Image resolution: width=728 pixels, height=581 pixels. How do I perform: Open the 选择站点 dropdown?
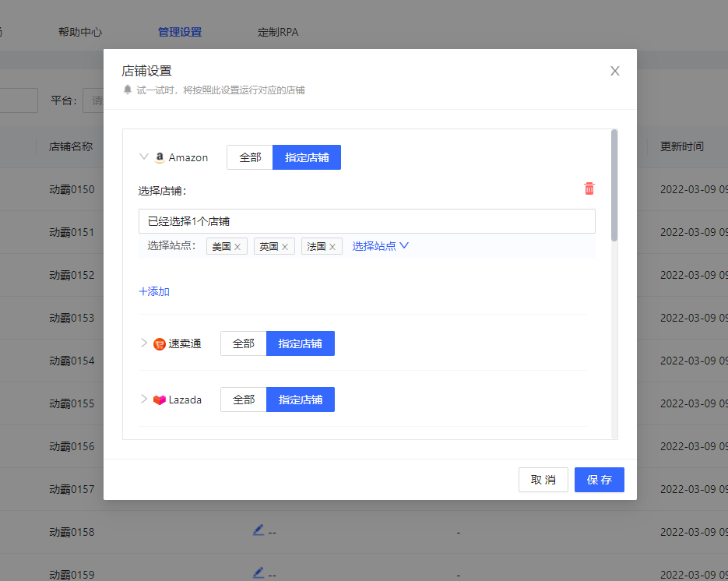click(x=380, y=246)
